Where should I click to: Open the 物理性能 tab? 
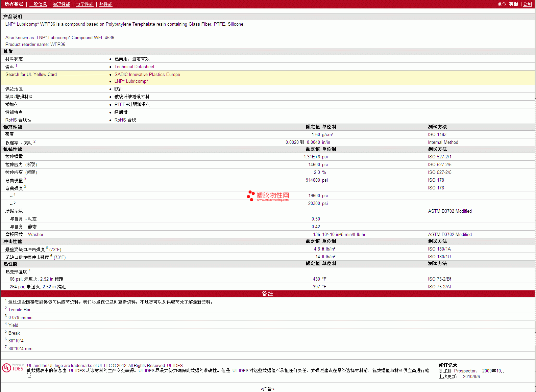coord(61,4)
